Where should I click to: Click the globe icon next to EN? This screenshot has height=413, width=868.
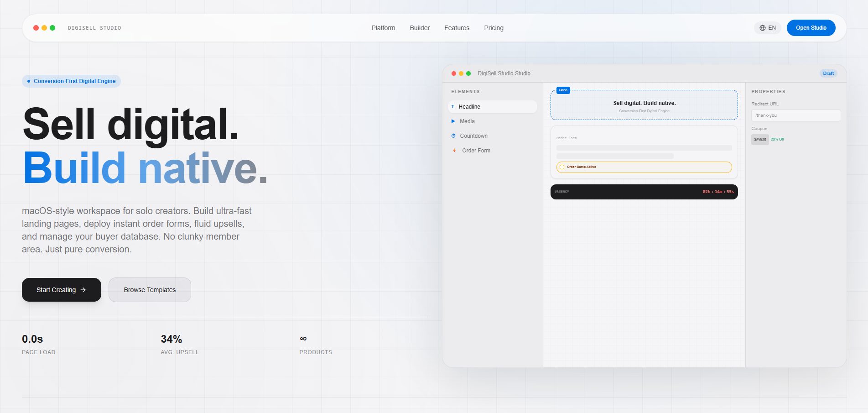click(x=763, y=28)
